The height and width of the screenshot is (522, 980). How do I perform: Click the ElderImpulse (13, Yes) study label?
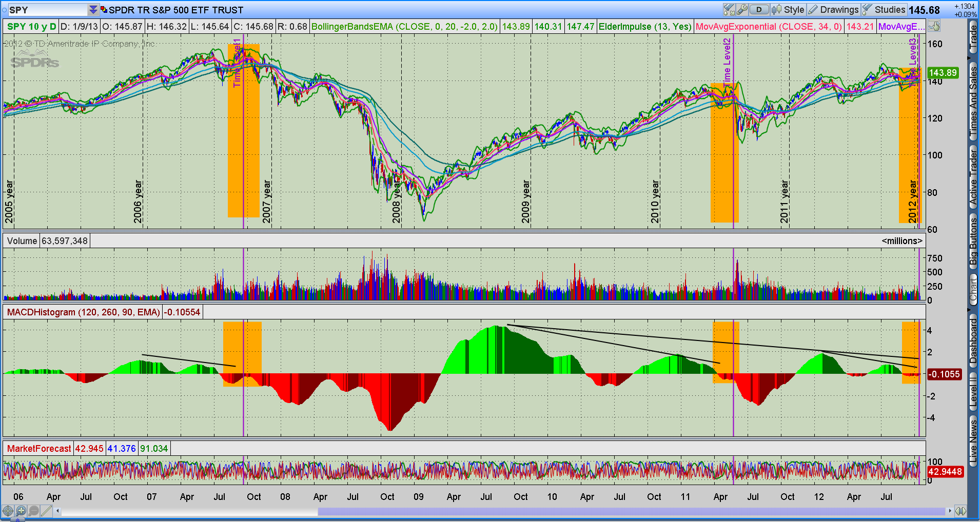(x=645, y=27)
